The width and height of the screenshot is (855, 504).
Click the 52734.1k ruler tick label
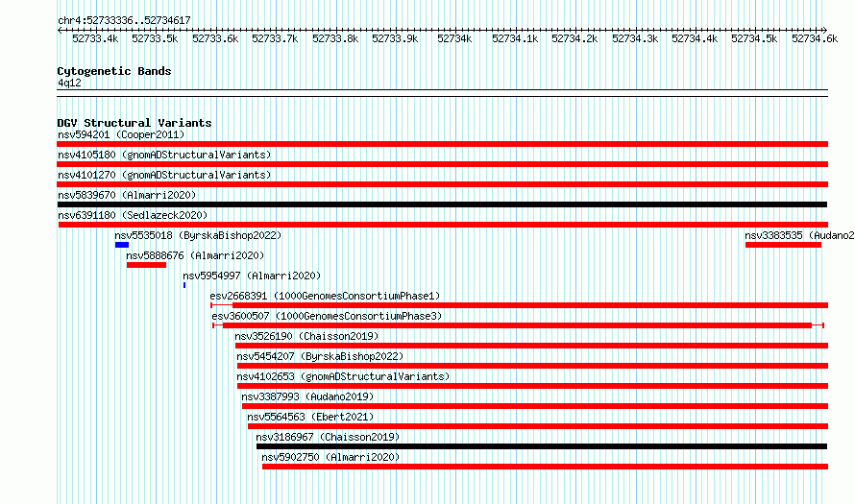click(515, 38)
